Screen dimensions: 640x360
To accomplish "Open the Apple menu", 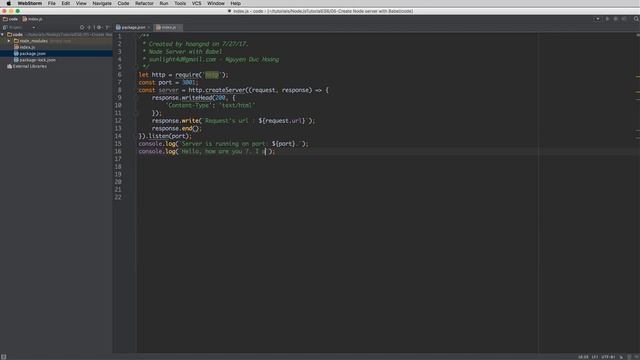I will point(9,3).
